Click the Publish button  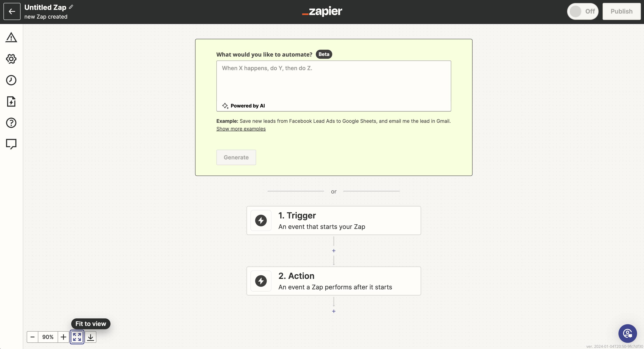621,11
